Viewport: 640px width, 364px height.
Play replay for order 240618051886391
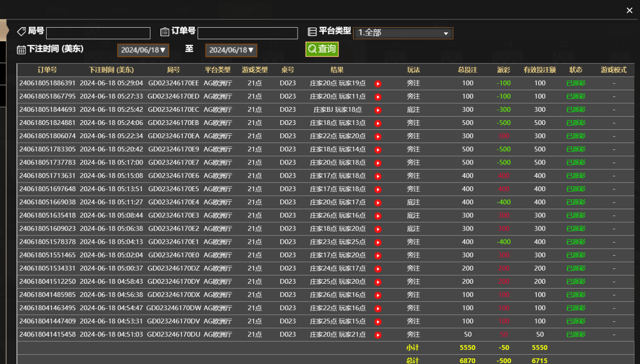tap(378, 84)
